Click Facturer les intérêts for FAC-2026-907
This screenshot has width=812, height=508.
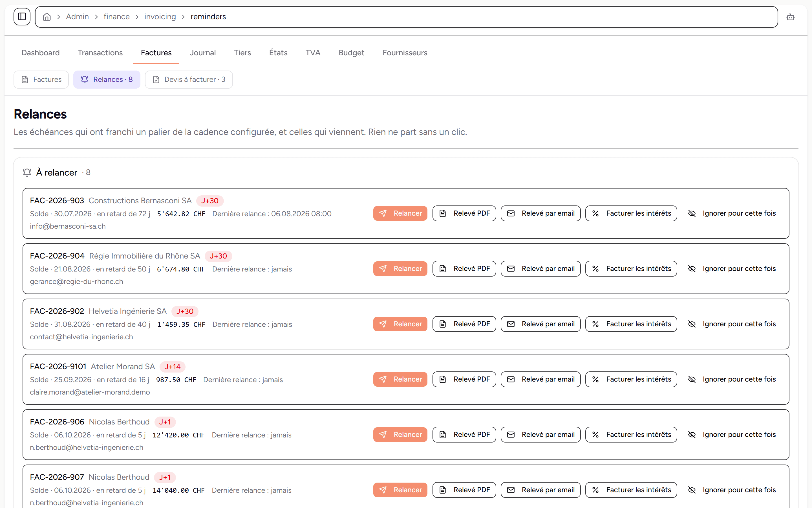631,490
